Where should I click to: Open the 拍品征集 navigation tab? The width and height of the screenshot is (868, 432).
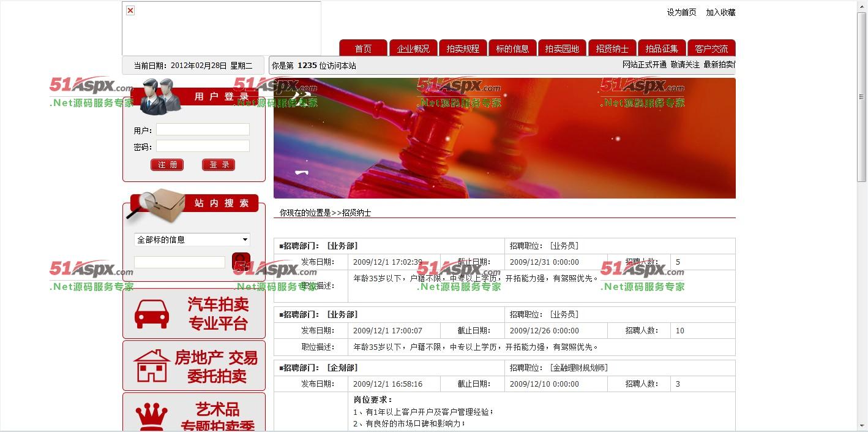click(x=662, y=48)
